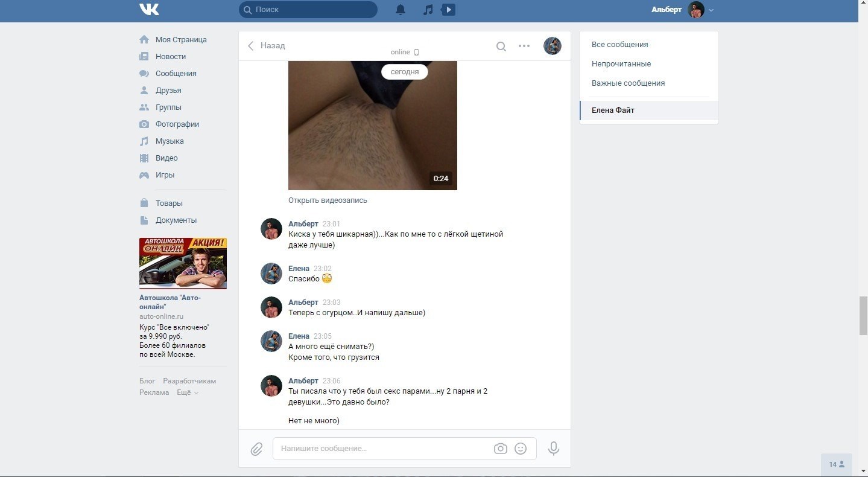Click the Назад back button
Screen dimensions: 868x477
tap(266, 46)
